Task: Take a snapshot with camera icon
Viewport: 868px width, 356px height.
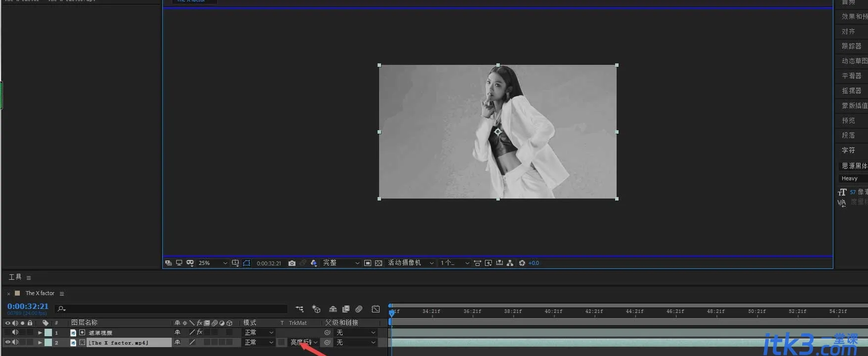Action: tap(292, 263)
